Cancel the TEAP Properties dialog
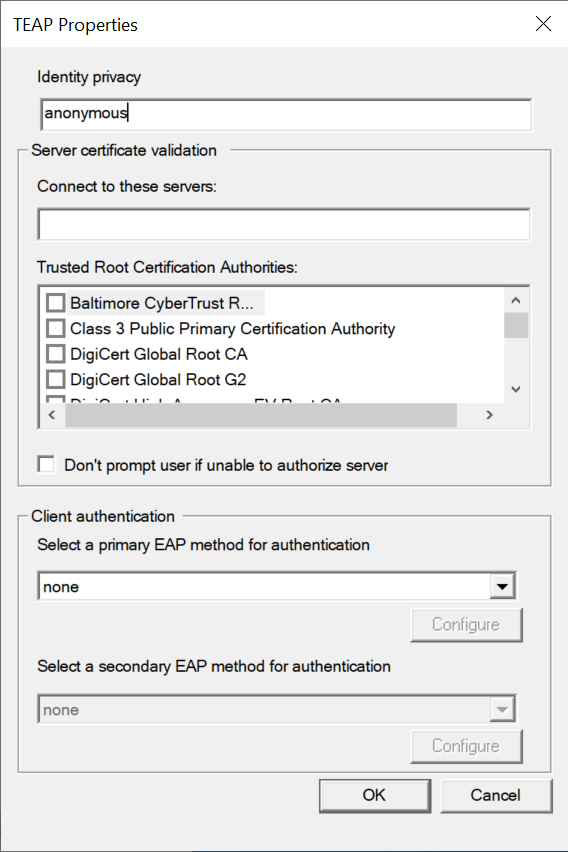The width and height of the screenshot is (568, 852). tap(496, 795)
